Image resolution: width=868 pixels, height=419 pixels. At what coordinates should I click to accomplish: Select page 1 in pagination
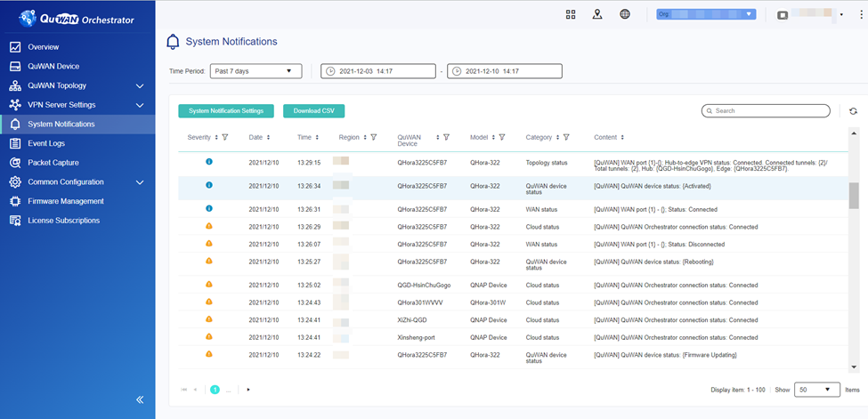click(x=215, y=390)
